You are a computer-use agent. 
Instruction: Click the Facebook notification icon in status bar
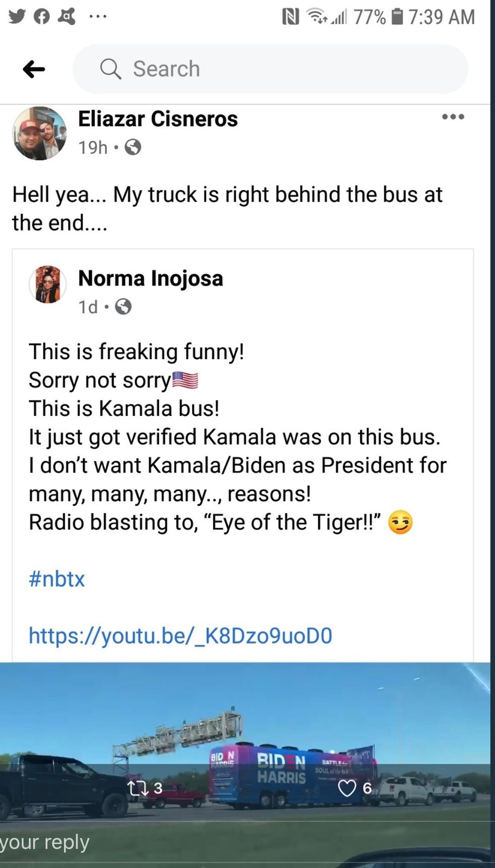click(x=42, y=17)
